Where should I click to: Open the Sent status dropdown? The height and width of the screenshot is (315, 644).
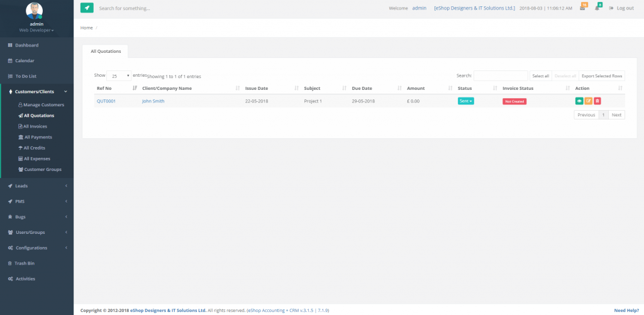[466, 101]
